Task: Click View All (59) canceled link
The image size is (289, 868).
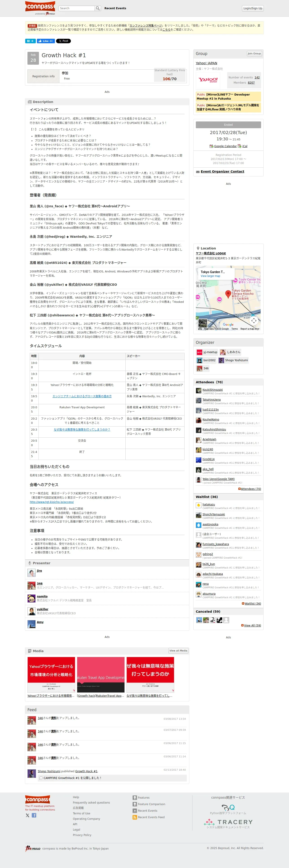Action: (252, 625)
